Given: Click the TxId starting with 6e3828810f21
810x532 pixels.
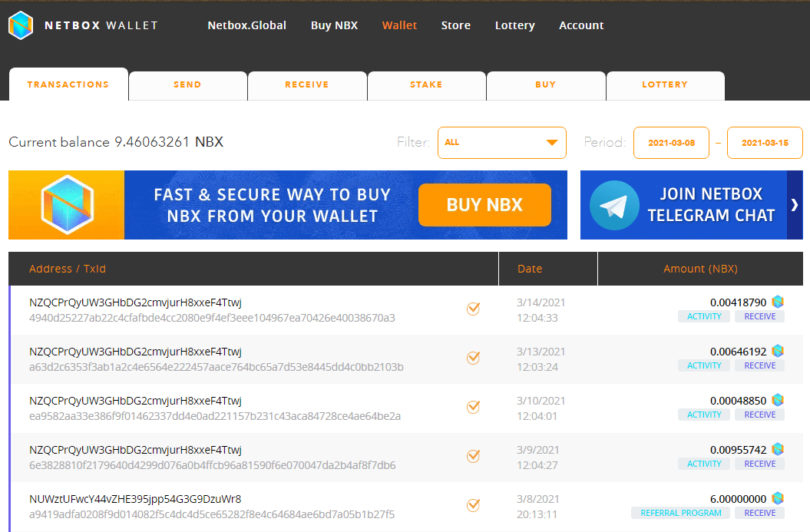Looking at the screenshot, I should tap(213, 465).
